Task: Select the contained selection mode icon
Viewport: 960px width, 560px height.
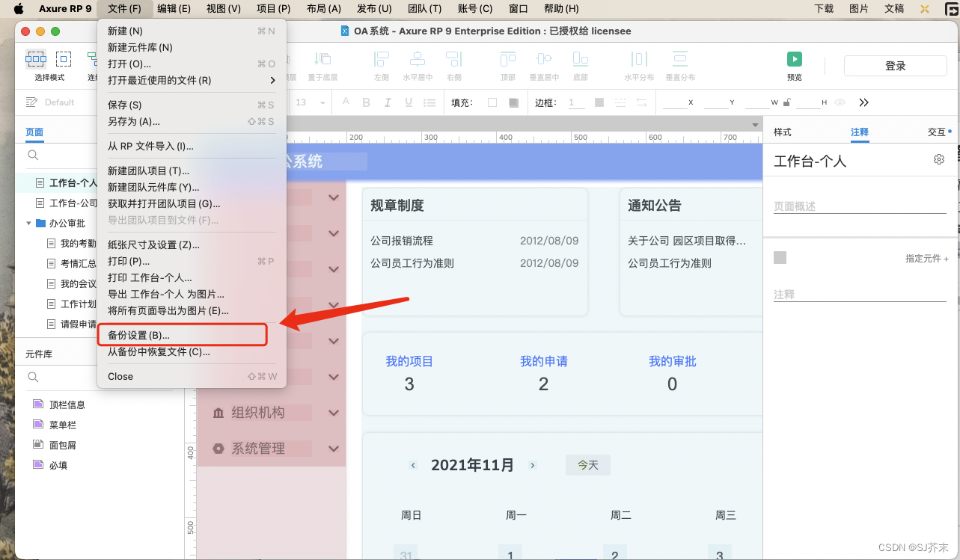Action: point(64,59)
